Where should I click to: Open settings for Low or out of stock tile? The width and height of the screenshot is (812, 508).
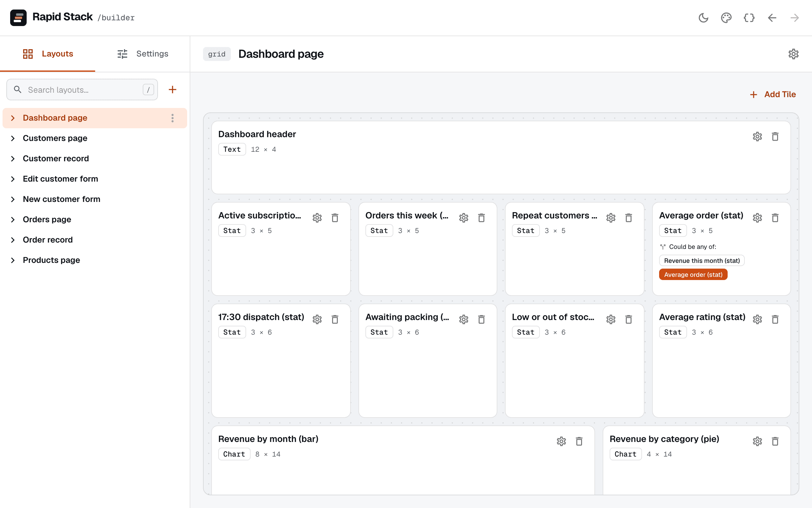pos(611,319)
